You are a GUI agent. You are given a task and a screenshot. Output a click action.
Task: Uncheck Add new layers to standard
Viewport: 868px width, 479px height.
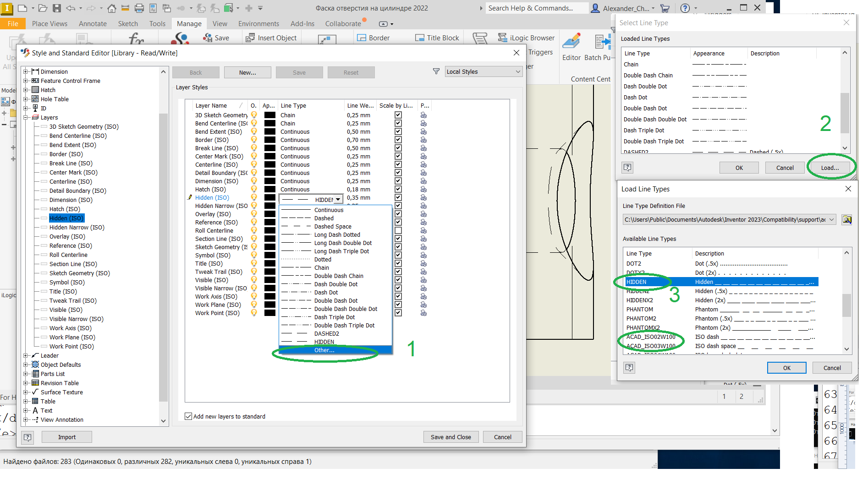pos(188,416)
